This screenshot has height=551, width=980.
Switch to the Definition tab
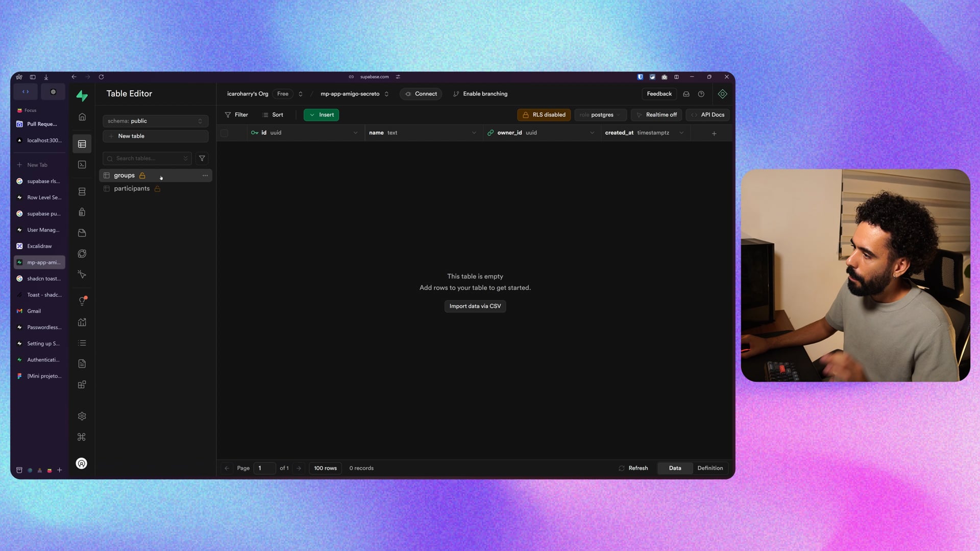[710, 468]
